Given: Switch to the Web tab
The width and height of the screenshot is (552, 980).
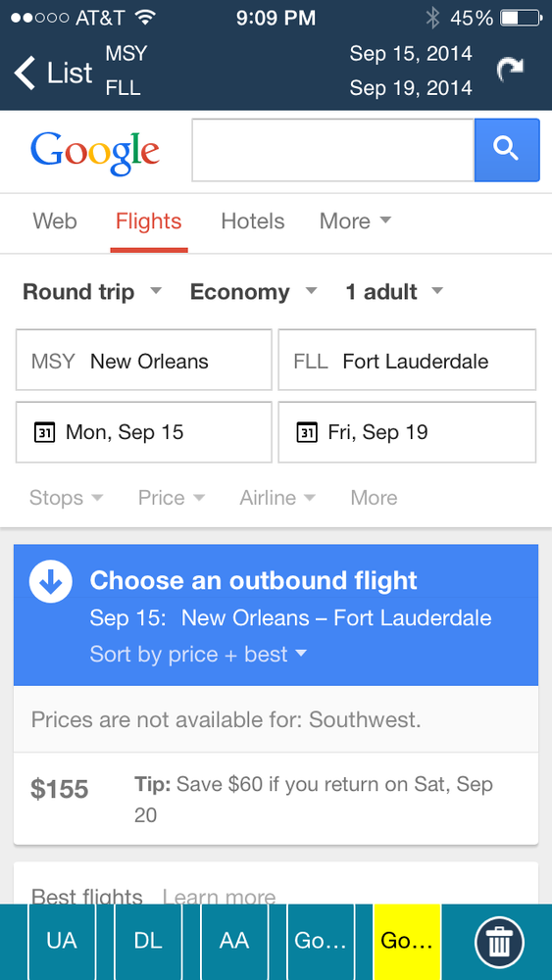Looking at the screenshot, I should click(x=55, y=221).
